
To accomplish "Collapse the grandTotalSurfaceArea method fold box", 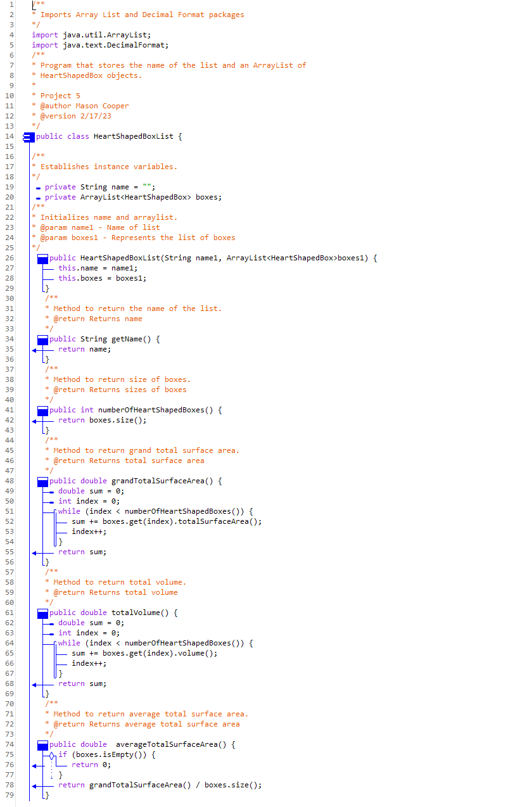I will click(43, 481).
